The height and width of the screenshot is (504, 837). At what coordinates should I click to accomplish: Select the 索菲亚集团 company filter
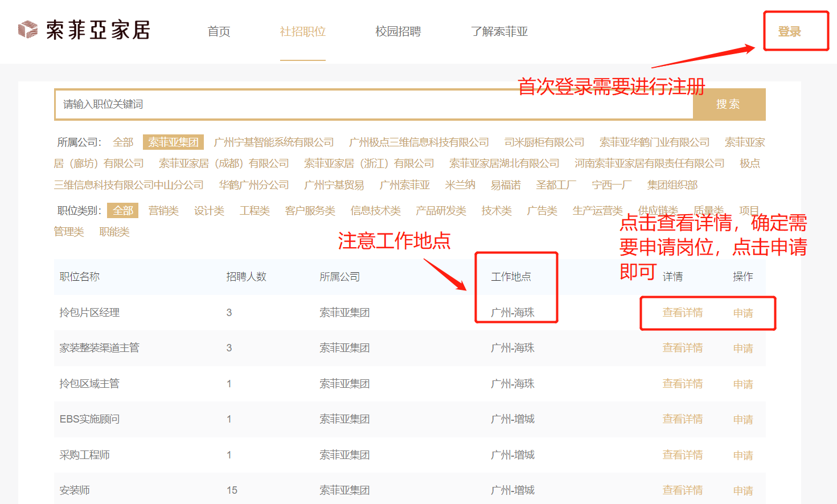pos(173,142)
